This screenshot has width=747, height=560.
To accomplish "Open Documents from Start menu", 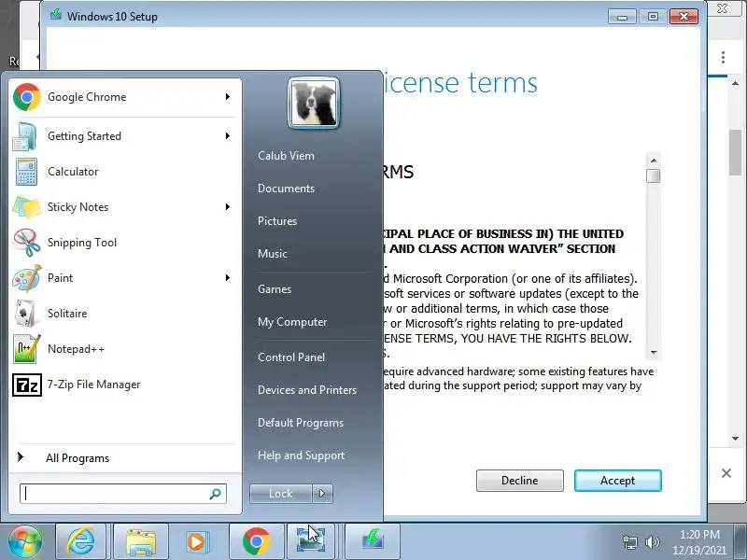I will (x=287, y=189).
